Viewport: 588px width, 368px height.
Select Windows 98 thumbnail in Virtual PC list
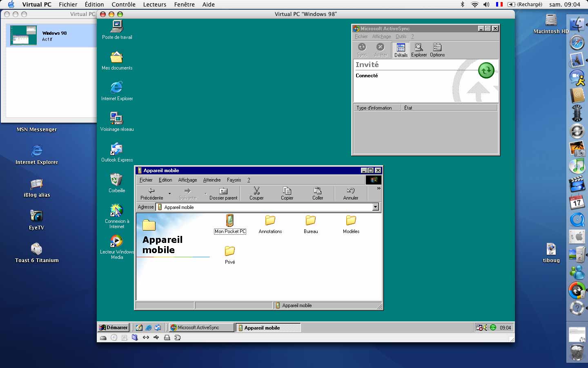click(24, 35)
